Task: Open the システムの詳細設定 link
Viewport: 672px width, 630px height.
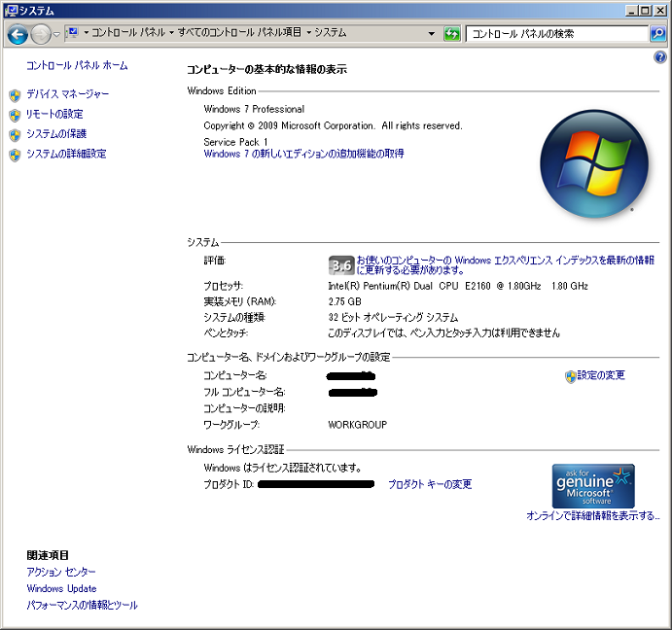Action: (66, 154)
